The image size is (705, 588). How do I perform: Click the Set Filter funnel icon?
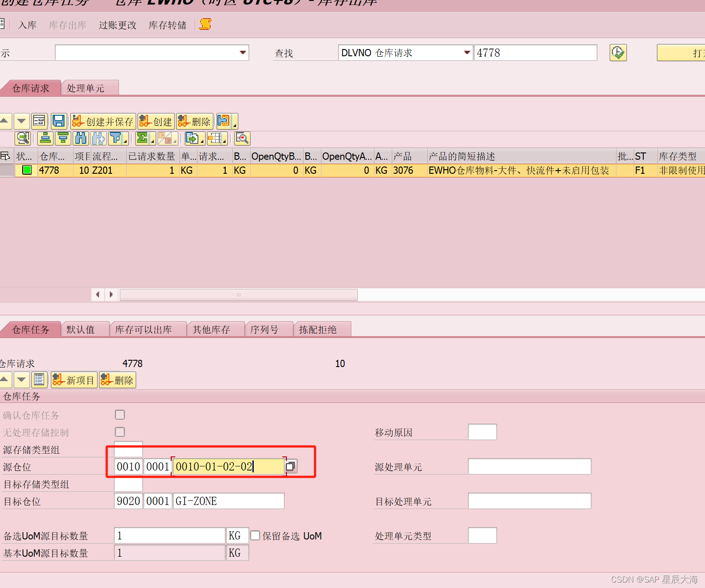click(116, 138)
